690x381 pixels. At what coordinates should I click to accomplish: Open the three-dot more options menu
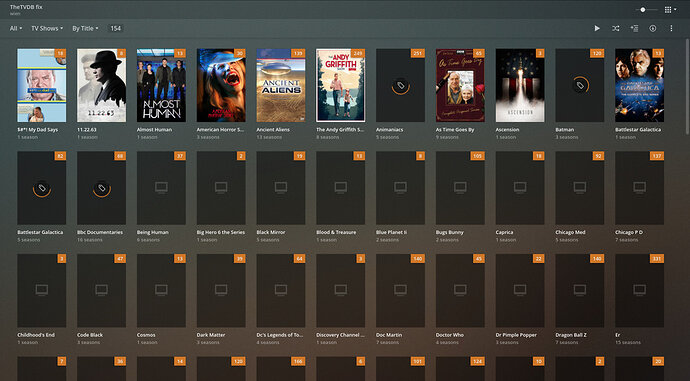[671, 28]
